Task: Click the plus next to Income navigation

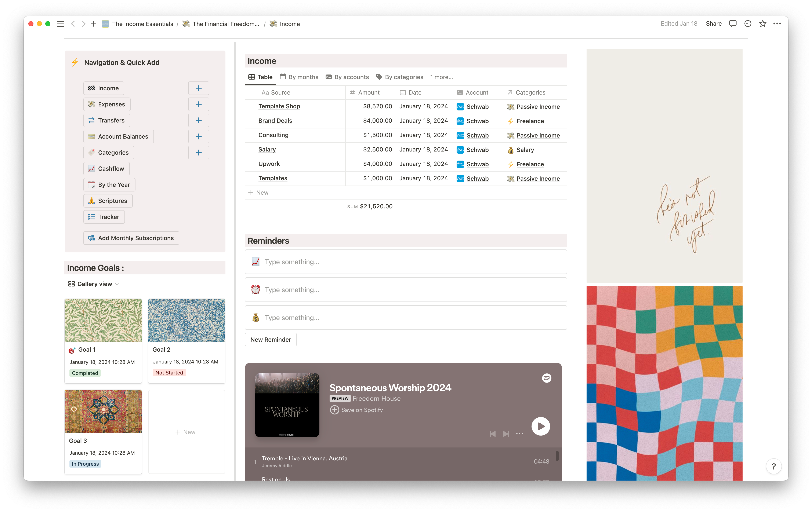Action: click(x=199, y=88)
